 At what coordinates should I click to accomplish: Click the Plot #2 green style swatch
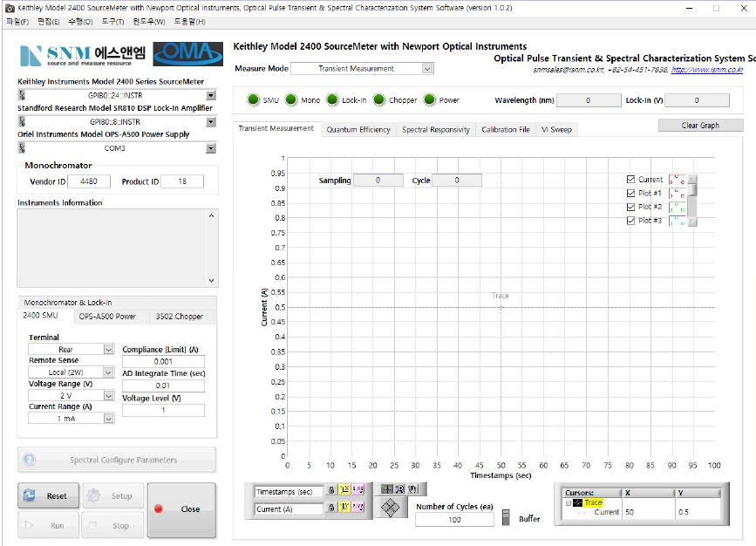click(677, 208)
